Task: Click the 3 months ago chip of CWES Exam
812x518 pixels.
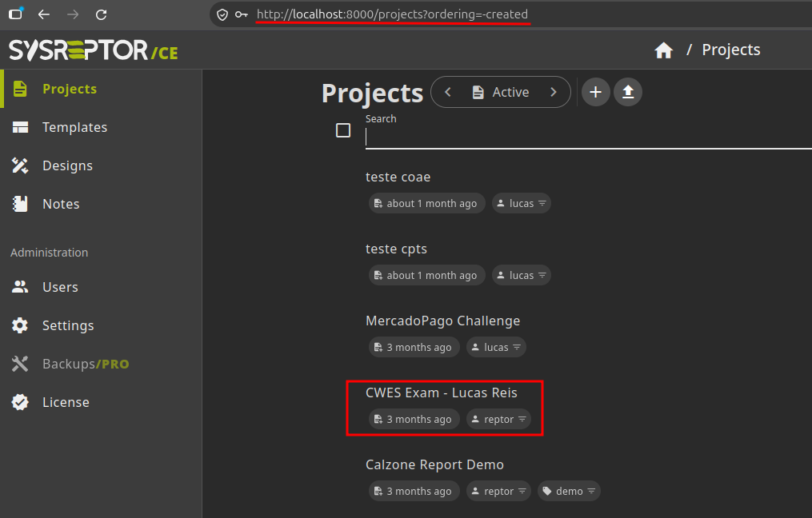Action: [x=414, y=419]
